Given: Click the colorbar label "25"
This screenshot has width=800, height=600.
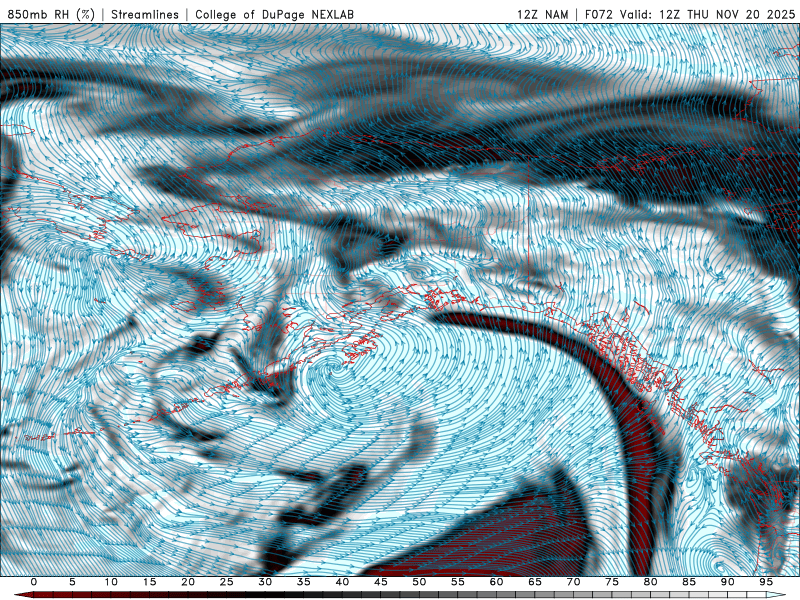Looking at the screenshot, I should pos(227,582).
